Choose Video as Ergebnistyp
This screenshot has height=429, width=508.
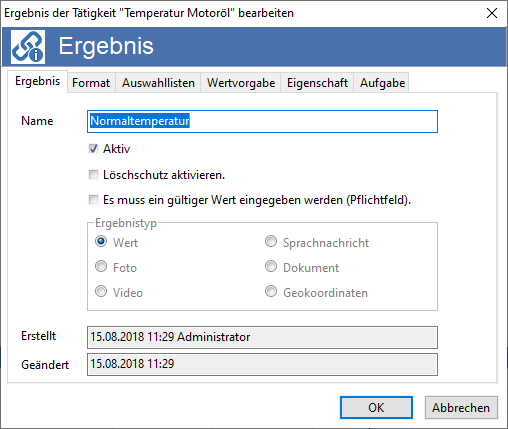pyautogui.click(x=101, y=291)
